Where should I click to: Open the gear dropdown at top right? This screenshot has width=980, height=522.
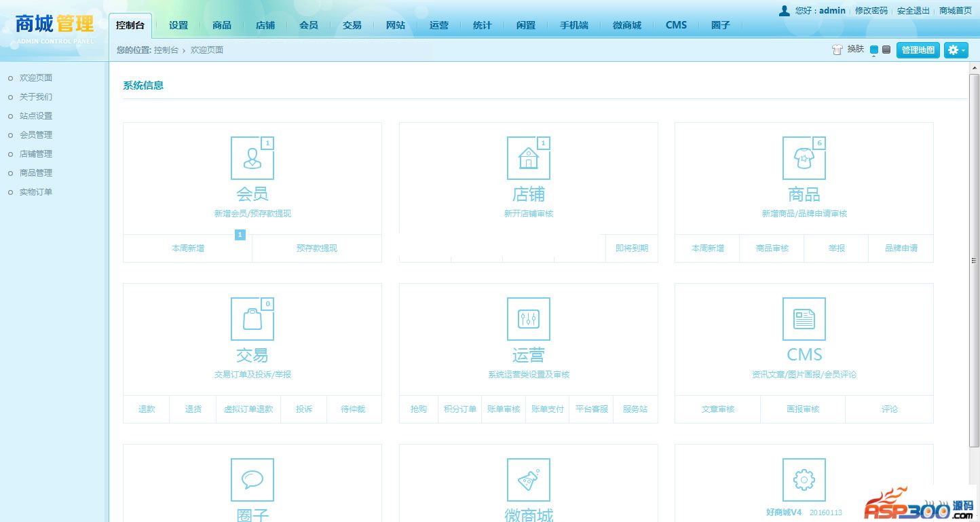955,50
